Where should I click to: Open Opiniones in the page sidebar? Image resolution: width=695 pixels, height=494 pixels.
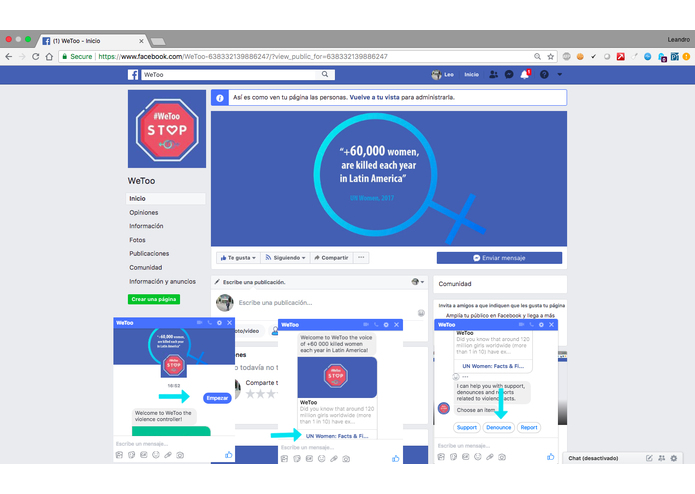(x=144, y=213)
